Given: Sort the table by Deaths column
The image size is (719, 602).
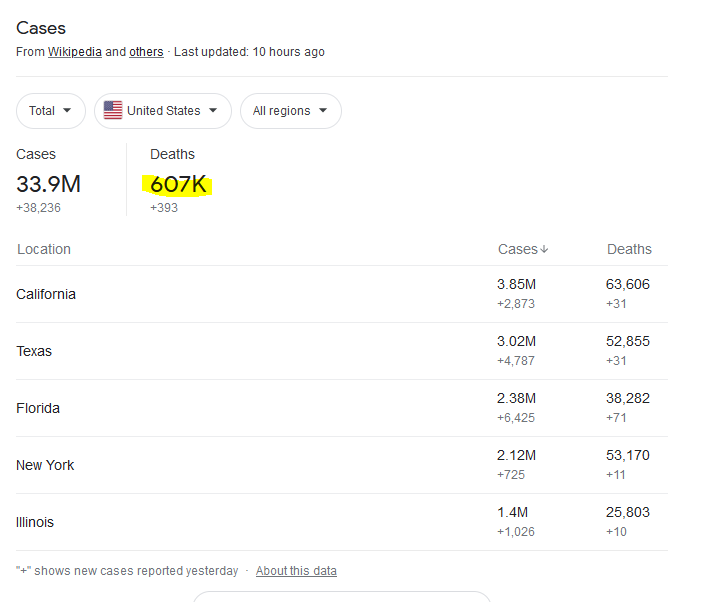Looking at the screenshot, I should point(629,249).
